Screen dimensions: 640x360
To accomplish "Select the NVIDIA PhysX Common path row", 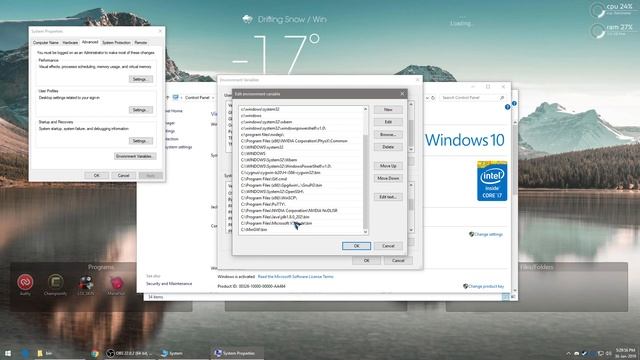I will (301, 141).
